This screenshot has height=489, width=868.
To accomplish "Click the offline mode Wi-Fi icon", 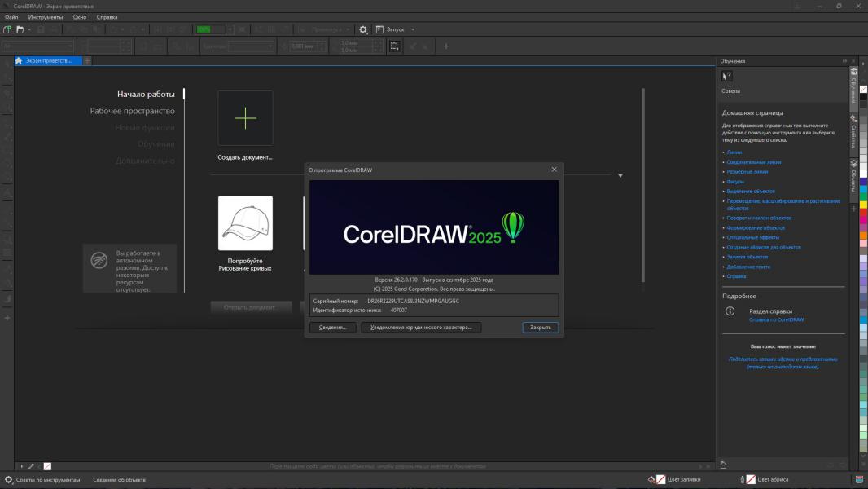I will (x=99, y=261).
